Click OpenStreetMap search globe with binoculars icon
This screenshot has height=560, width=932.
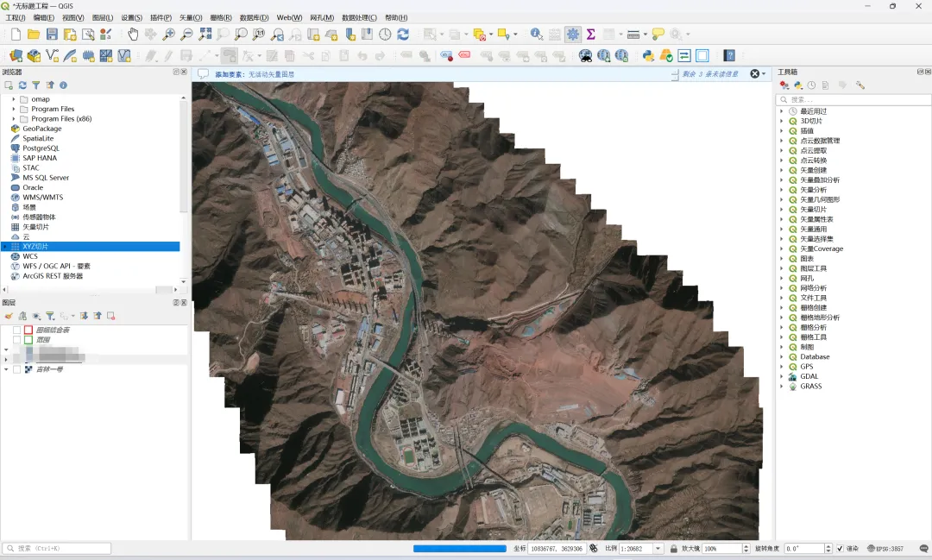[x=585, y=56]
